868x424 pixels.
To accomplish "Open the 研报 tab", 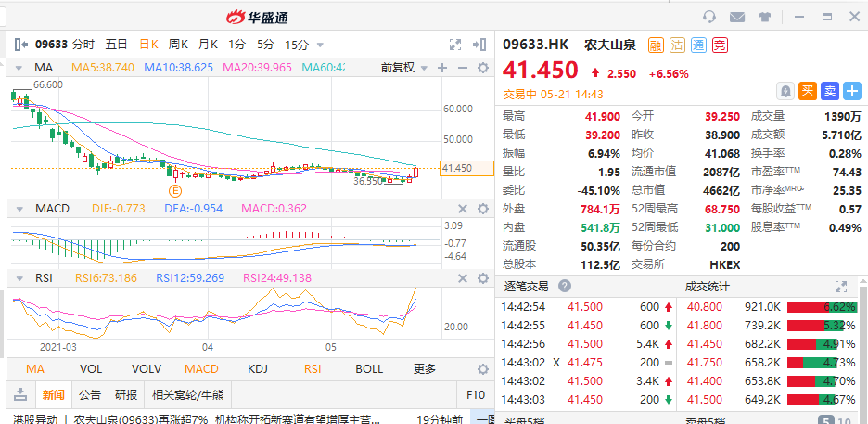I will coord(126,394).
